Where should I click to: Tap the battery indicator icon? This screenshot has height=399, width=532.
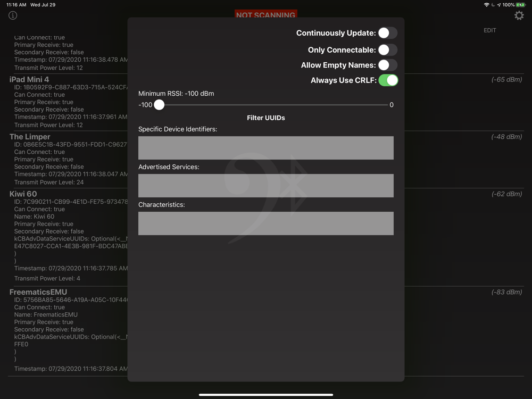[x=520, y=5]
